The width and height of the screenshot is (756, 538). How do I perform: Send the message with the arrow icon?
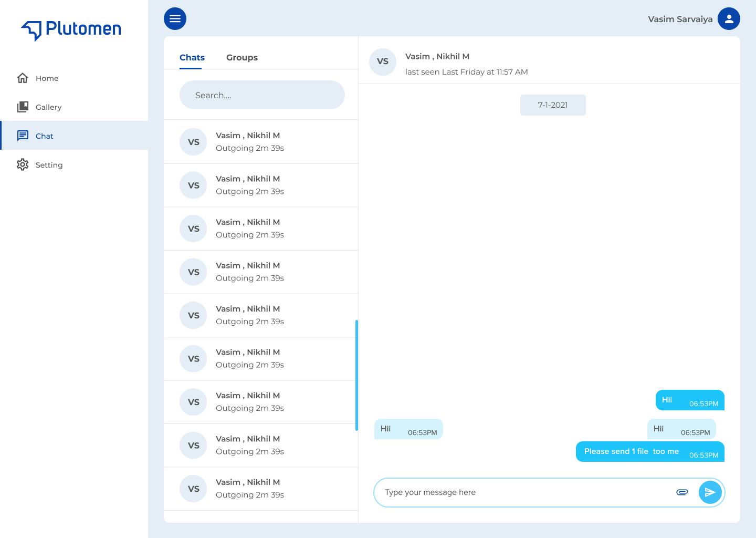710,492
